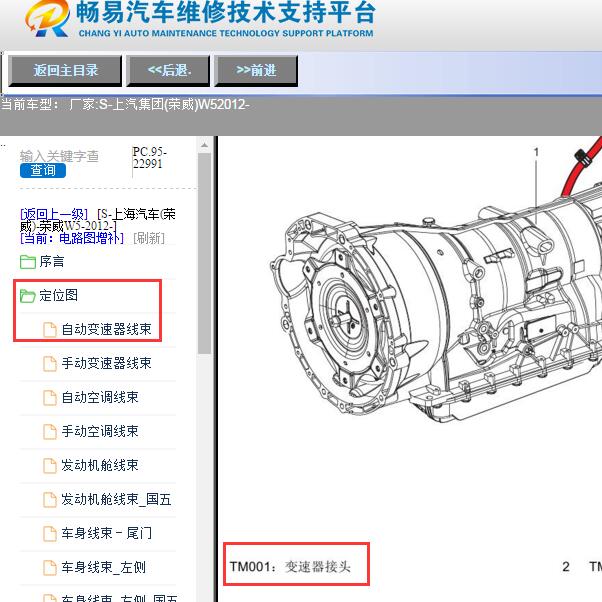Select 自动空调线束 in the tree
The height and width of the screenshot is (602, 602).
[x=100, y=397]
